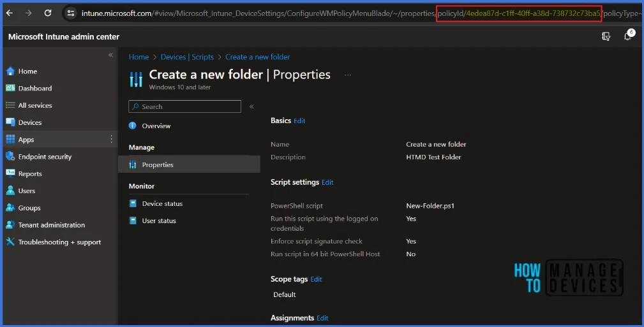Open the notifications bell icon
Viewport: 644px width, 327px height.
click(627, 36)
